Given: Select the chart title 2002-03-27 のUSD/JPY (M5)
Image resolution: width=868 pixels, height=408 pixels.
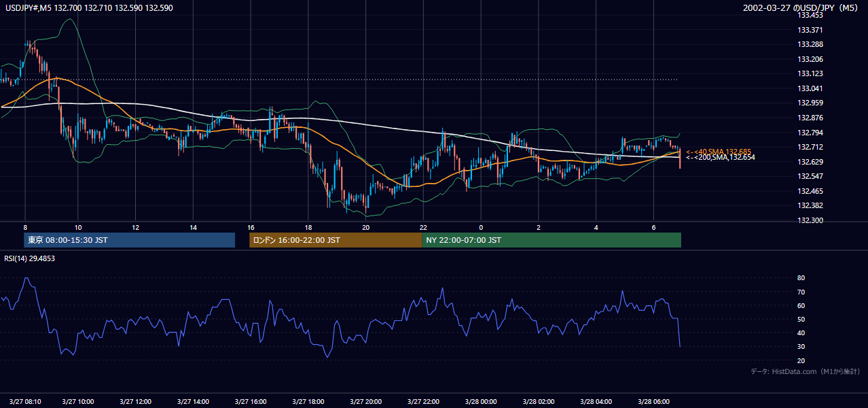Looking at the screenshot, I should click(x=801, y=7).
